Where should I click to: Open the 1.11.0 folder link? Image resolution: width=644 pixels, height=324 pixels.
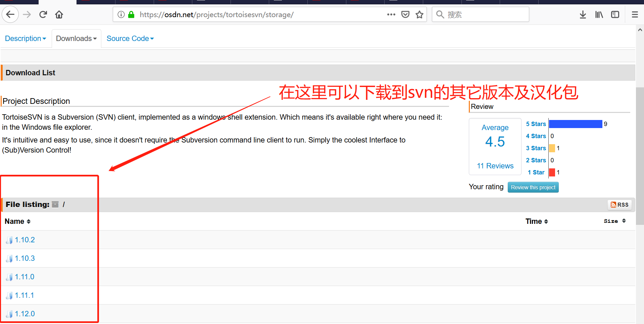[x=24, y=277]
